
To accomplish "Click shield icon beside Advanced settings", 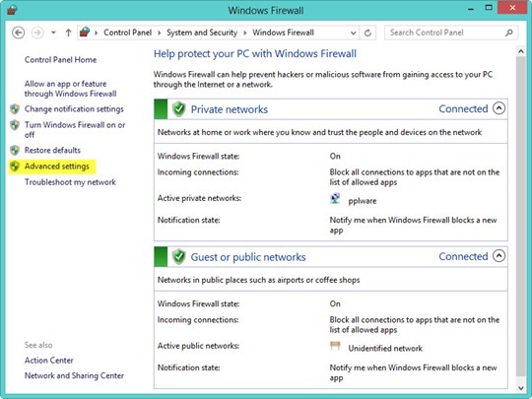I will coord(15,166).
